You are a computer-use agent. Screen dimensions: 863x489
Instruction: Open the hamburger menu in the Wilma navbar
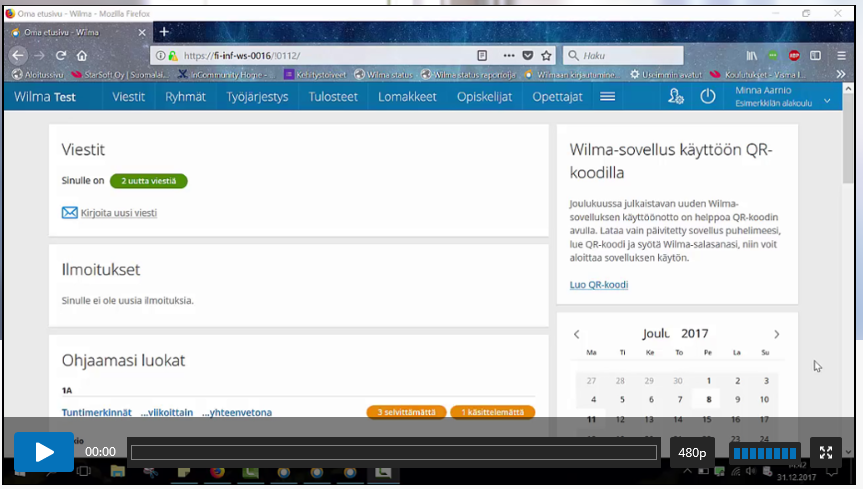tap(607, 97)
